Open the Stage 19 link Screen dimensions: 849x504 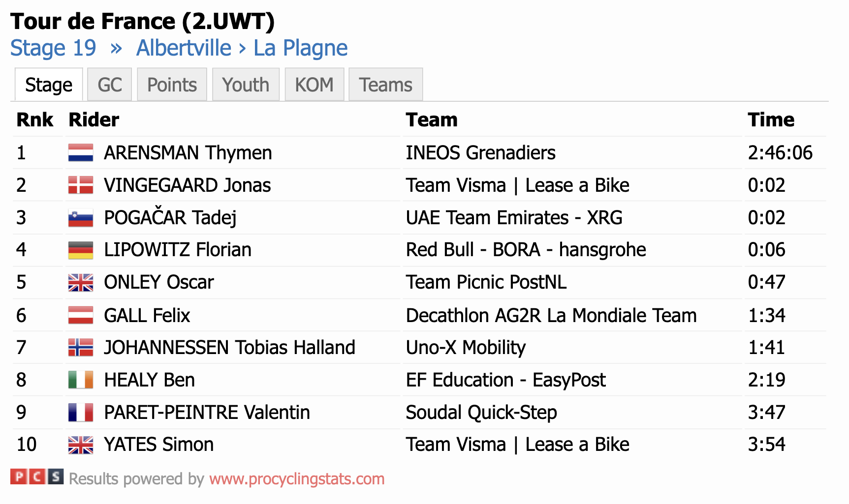pos(53,48)
